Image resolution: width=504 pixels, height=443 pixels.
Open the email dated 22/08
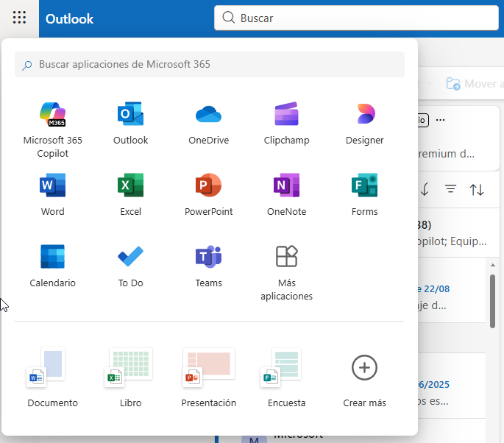coord(452,291)
